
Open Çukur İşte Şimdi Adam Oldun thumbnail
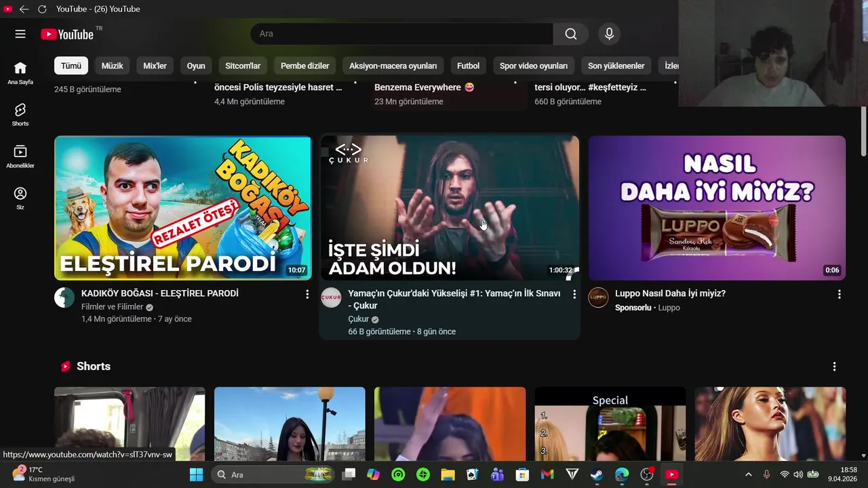pyautogui.click(x=450, y=208)
